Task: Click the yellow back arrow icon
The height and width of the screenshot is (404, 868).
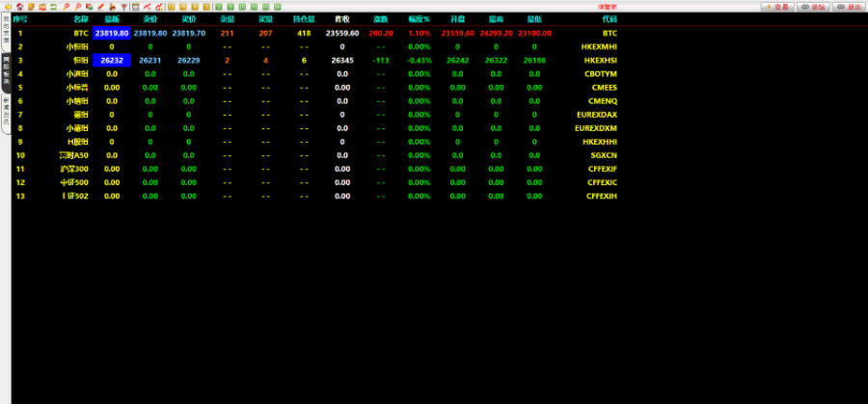Action: [8, 7]
